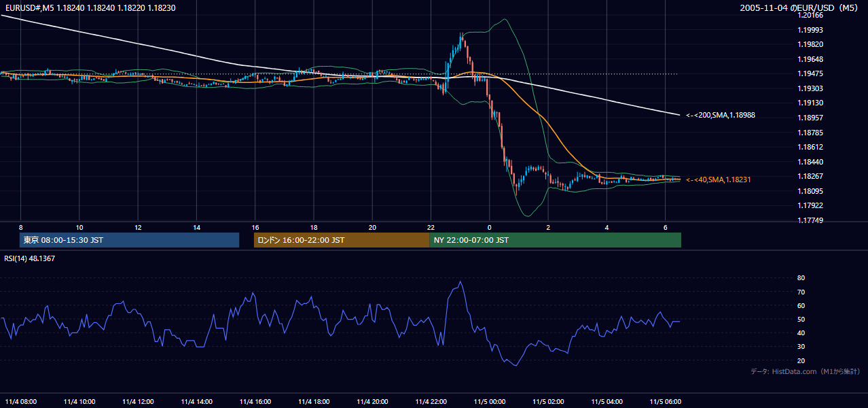
Task: Select the NY 22:00-07:00 JST session bar
Action: pyautogui.click(x=555, y=240)
